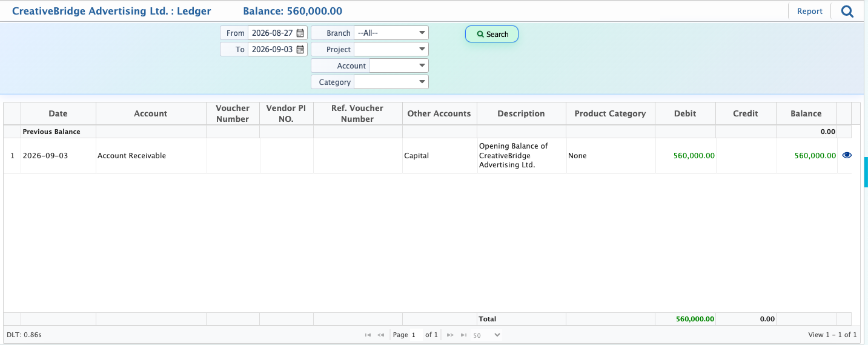Sort by Other Accounts column header
This screenshot has width=868, height=345.
(x=439, y=113)
